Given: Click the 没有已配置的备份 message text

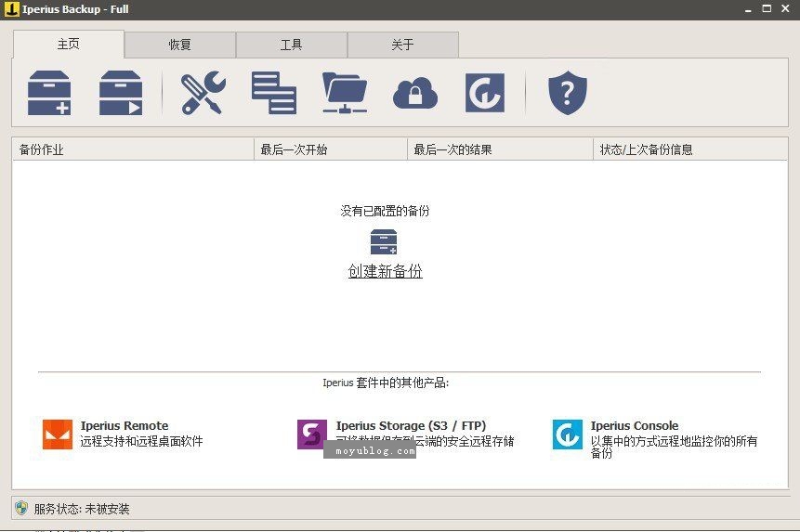Looking at the screenshot, I should coord(386,211).
